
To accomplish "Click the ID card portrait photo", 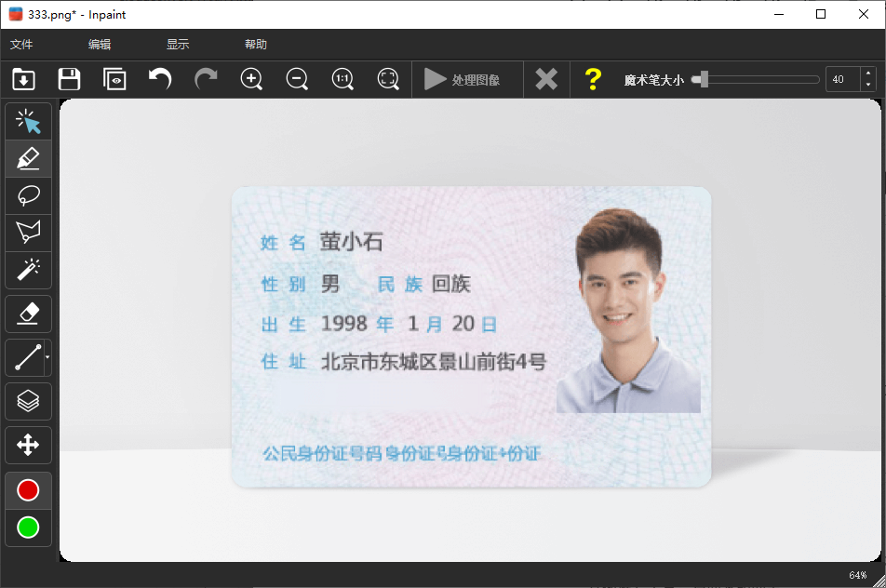I will point(628,311).
